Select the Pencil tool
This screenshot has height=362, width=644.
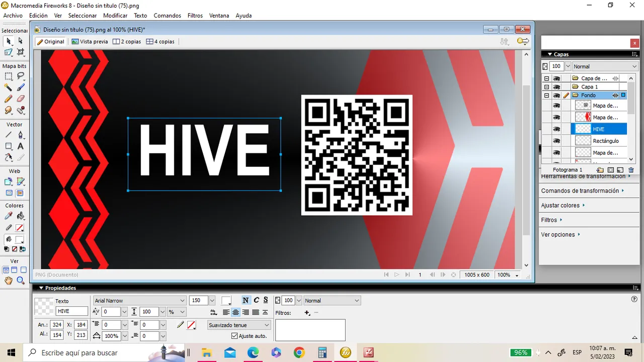click(x=9, y=99)
